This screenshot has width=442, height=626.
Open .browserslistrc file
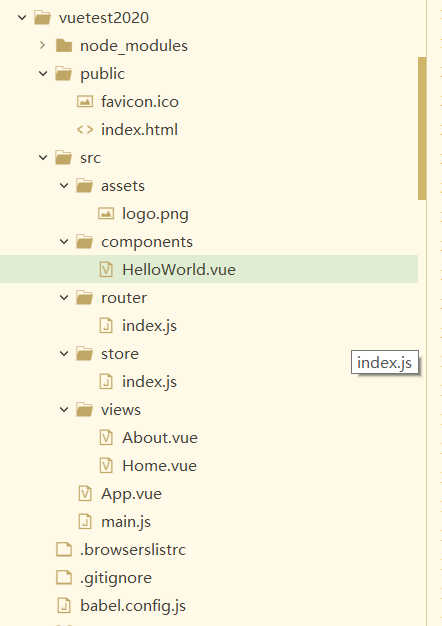[x=133, y=550]
